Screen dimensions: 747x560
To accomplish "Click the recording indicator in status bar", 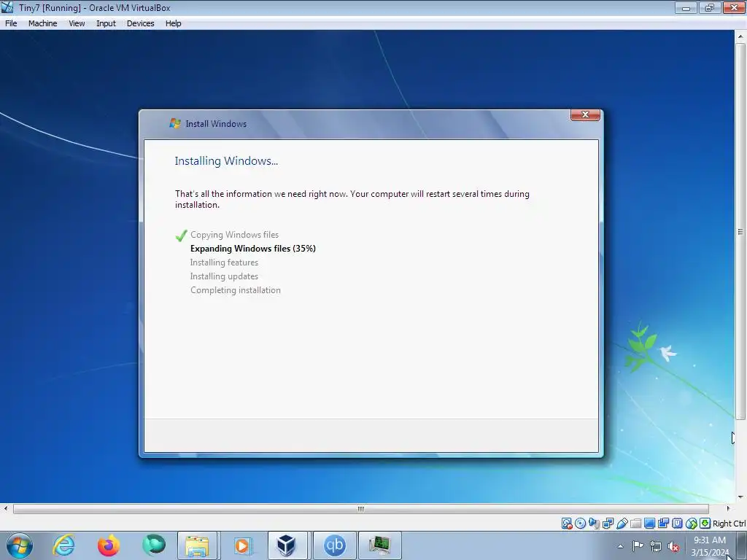I will point(663,524).
